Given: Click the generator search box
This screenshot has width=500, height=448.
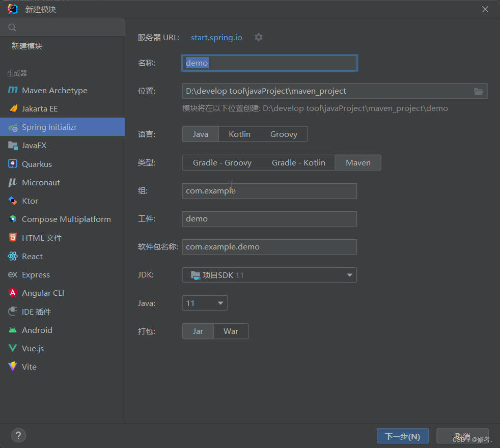Looking at the screenshot, I should coord(63,27).
